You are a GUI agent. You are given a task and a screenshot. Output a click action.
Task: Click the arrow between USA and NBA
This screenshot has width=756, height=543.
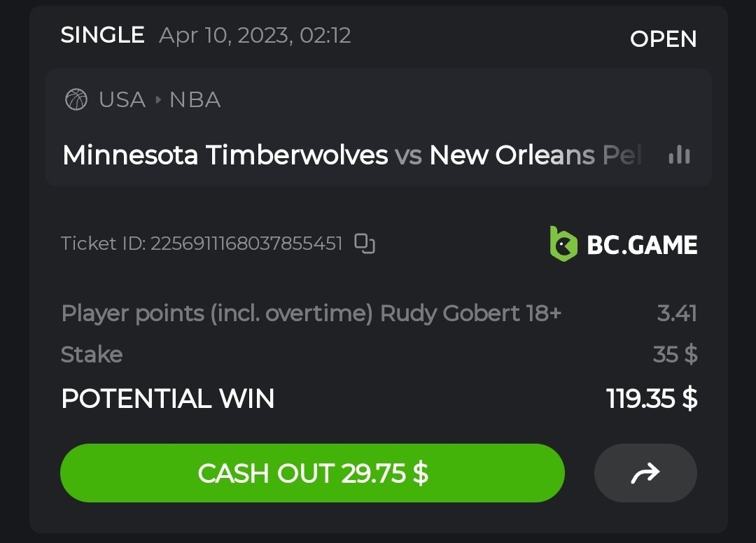tap(158, 99)
